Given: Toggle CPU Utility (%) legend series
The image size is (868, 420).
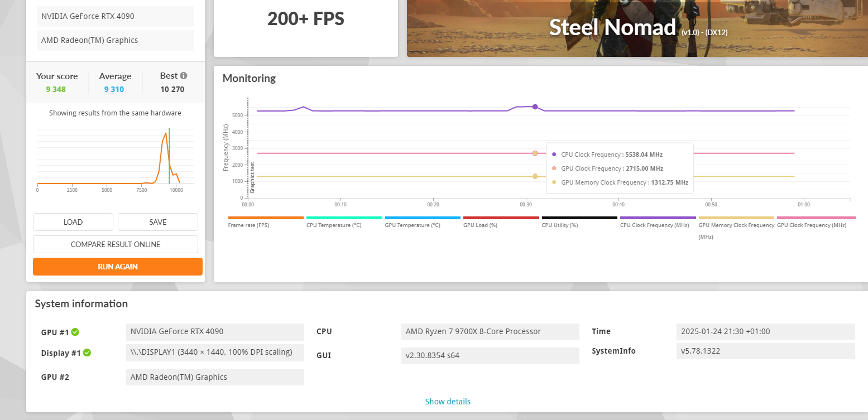Looking at the screenshot, I should pos(579,222).
